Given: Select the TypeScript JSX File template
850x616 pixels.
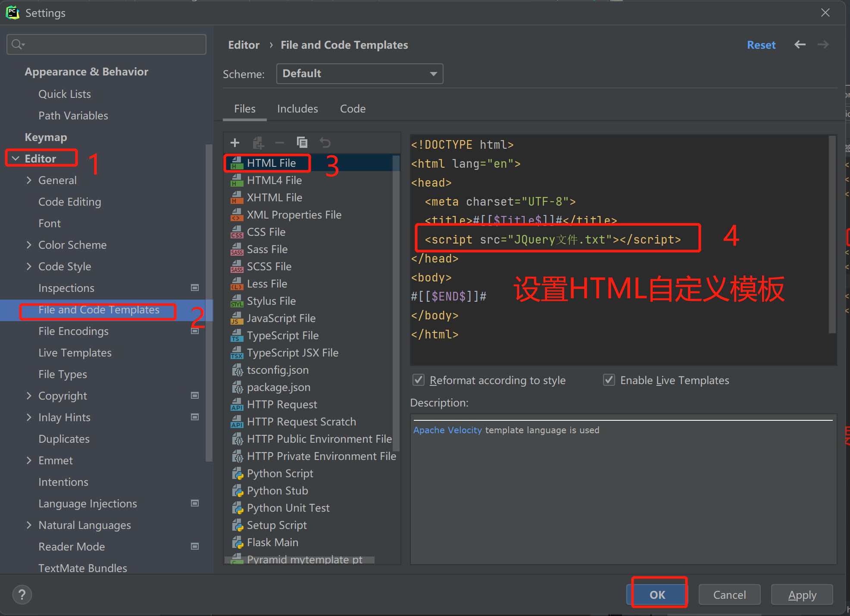Looking at the screenshot, I should point(312,353).
